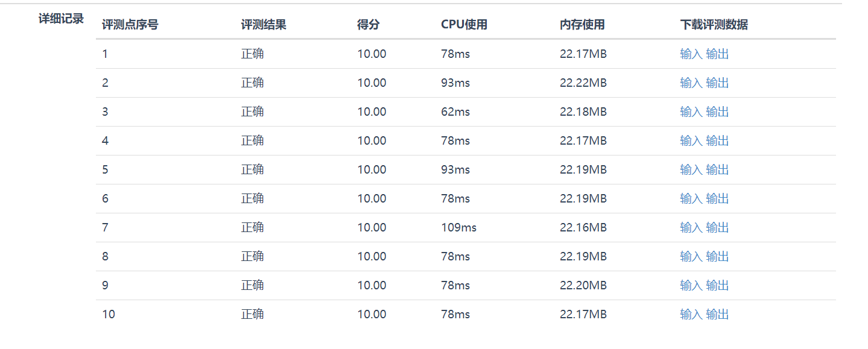Download 输出 data for test point 1
Viewport: 868px width, 349px height.
[x=717, y=54]
